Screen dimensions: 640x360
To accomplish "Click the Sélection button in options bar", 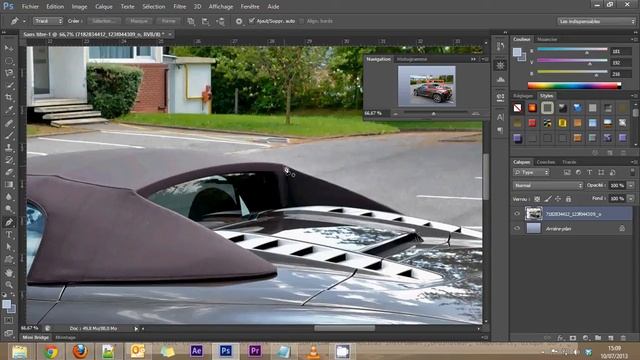I will point(104,21).
